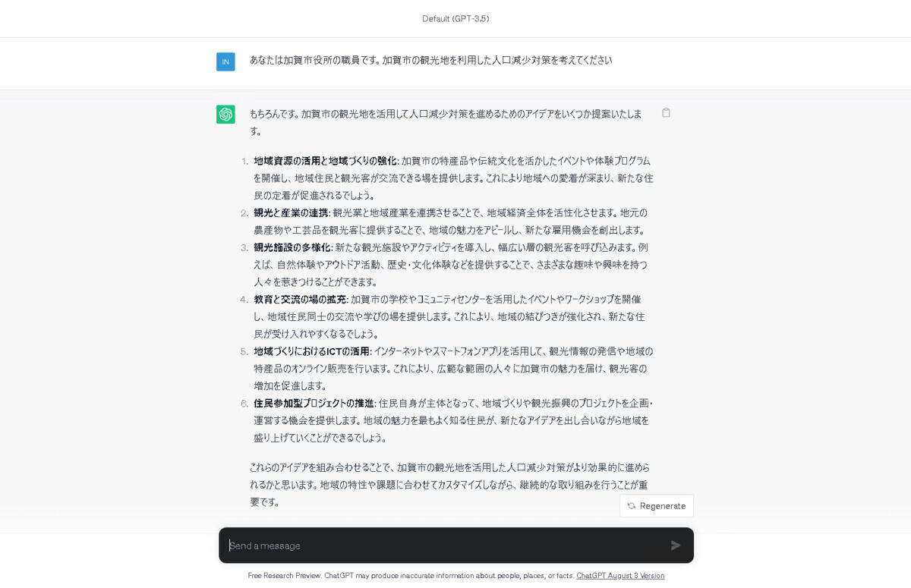
Task: Click the refresh arrows icon beside Regenerate
Action: coord(632,506)
